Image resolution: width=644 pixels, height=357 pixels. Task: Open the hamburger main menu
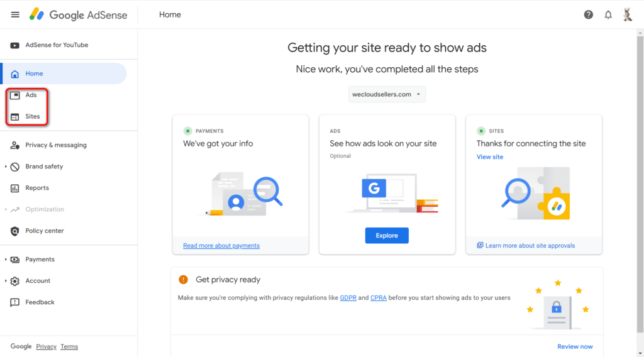[x=15, y=15]
